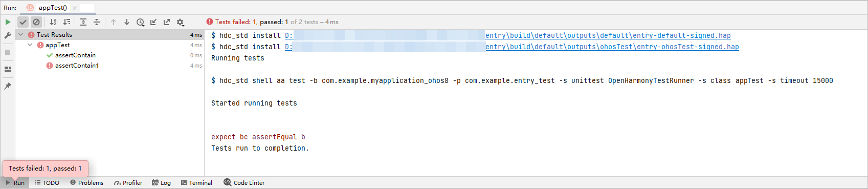Sort test results alphabetically
Screen dimensions: 868x189
coord(53,22)
